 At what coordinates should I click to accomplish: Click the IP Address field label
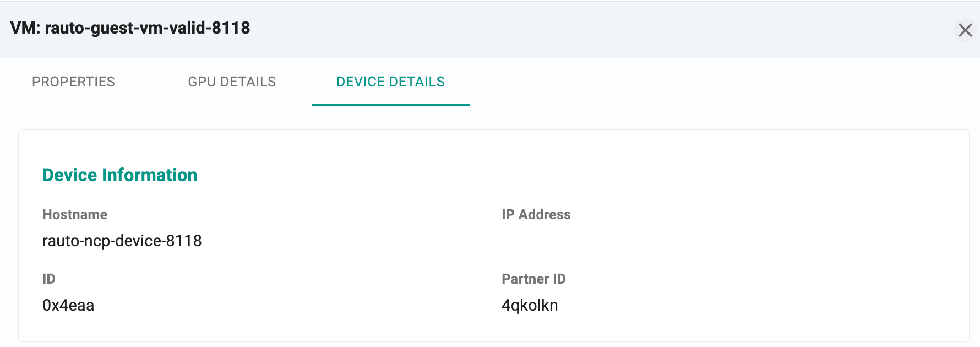click(x=536, y=215)
